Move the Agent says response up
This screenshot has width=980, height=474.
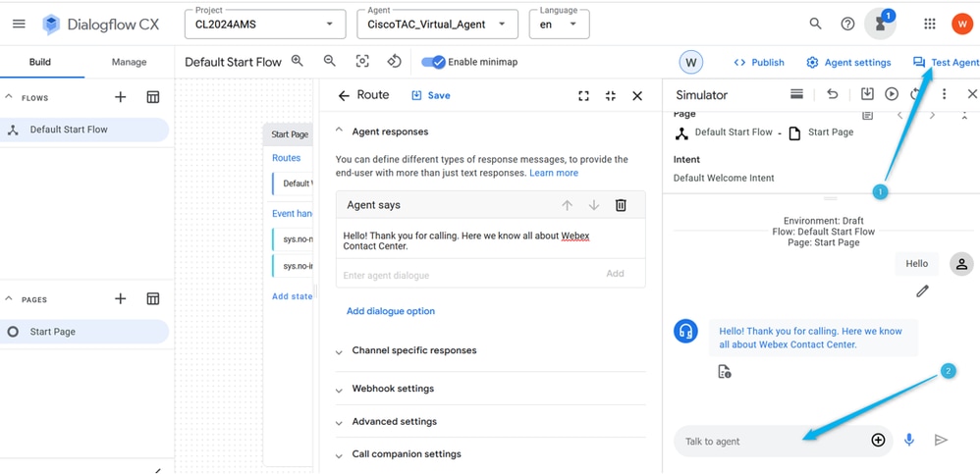pyautogui.click(x=567, y=205)
